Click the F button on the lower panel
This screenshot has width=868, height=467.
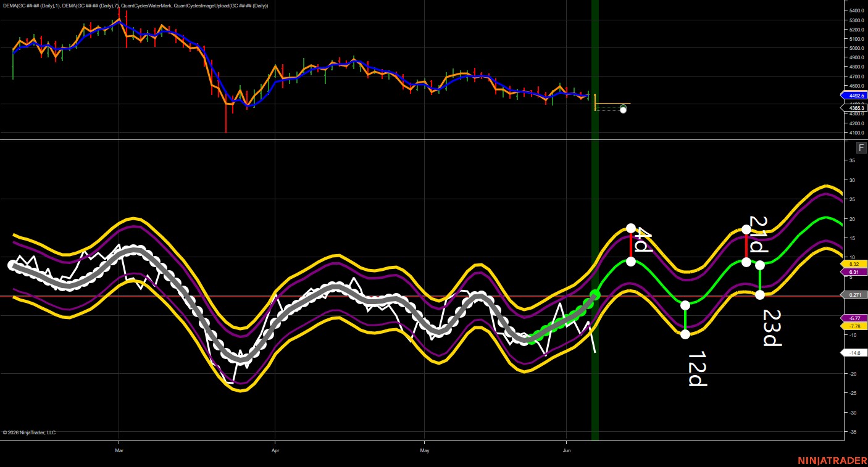click(x=861, y=148)
